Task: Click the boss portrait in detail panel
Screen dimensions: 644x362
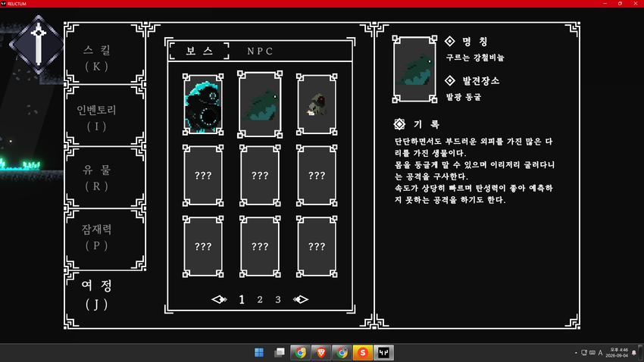Action: 414,69
